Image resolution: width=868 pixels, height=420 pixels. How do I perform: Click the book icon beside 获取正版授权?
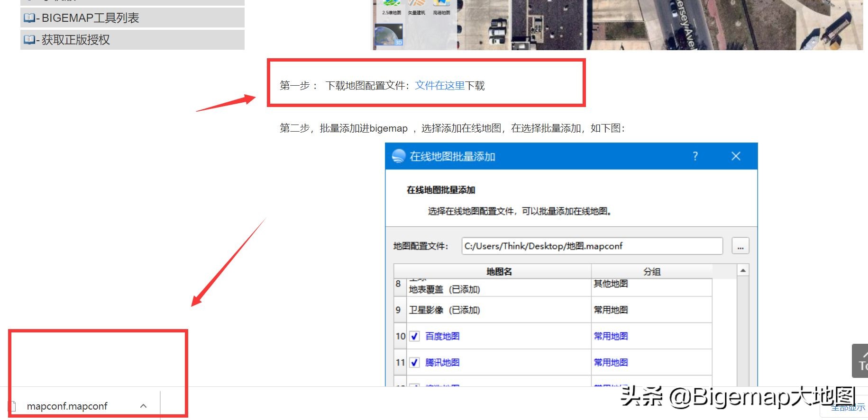(29, 40)
